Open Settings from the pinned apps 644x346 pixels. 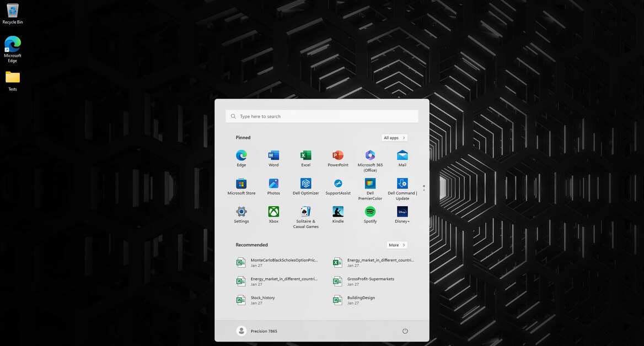241,215
